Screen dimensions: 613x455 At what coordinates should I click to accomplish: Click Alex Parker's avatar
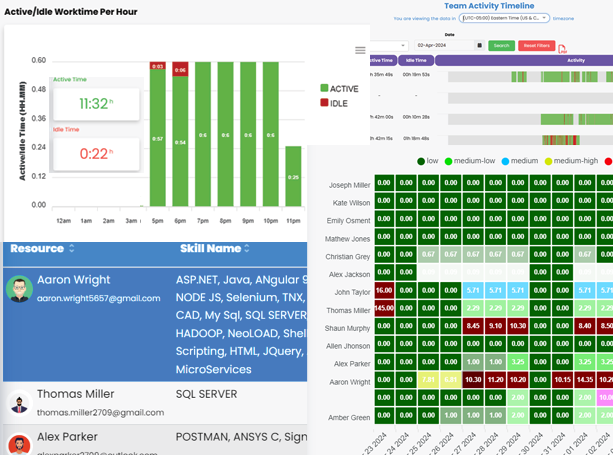19,444
